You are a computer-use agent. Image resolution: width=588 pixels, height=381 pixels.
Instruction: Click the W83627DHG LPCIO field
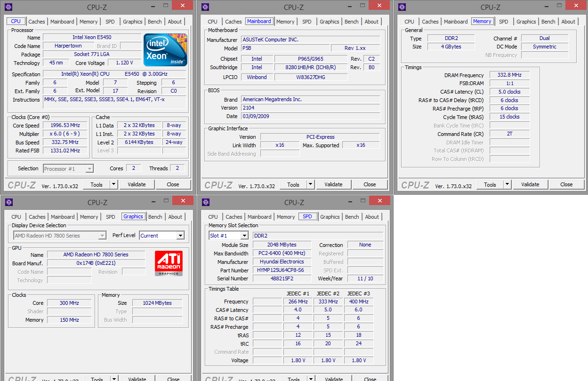311,77
